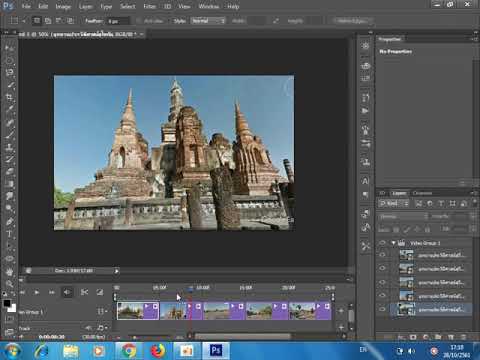Open Tool Presets panel from icon strip

tap(365, 246)
